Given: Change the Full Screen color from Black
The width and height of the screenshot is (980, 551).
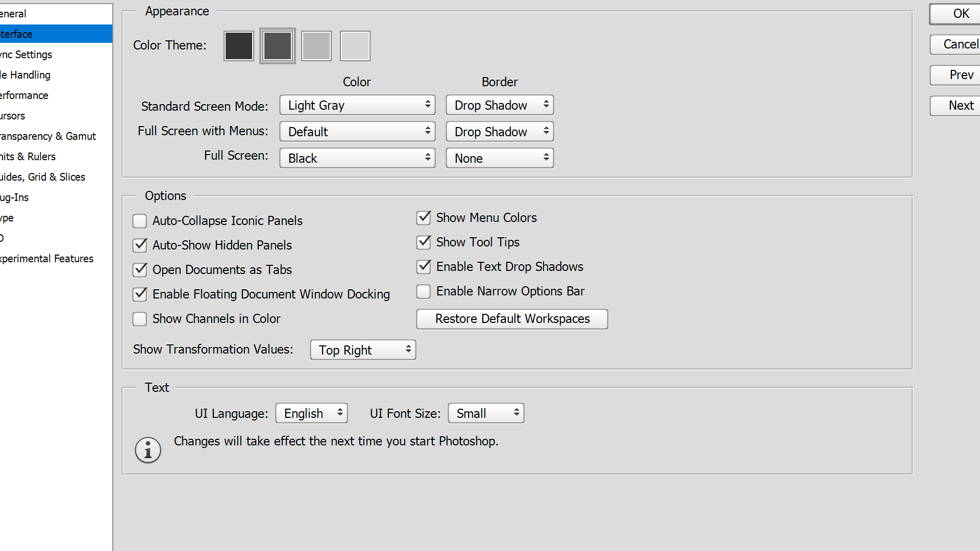Looking at the screenshot, I should 357,158.
